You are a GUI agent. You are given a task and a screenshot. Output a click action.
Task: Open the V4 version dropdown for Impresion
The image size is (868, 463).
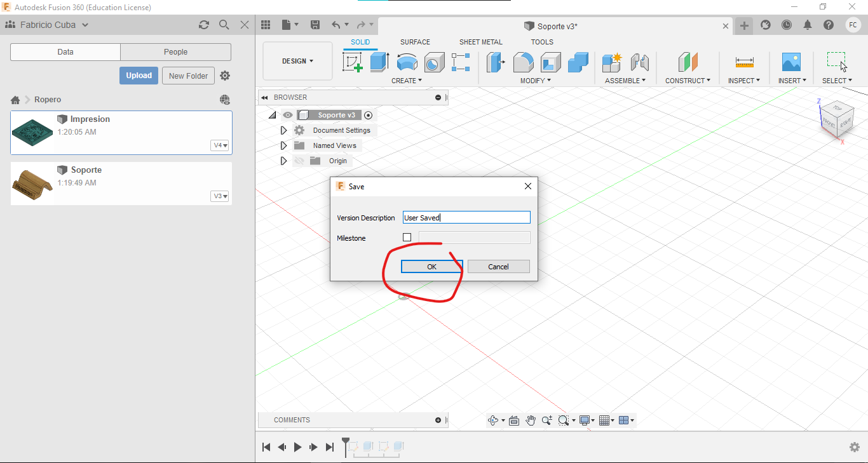[x=220, y=145]
